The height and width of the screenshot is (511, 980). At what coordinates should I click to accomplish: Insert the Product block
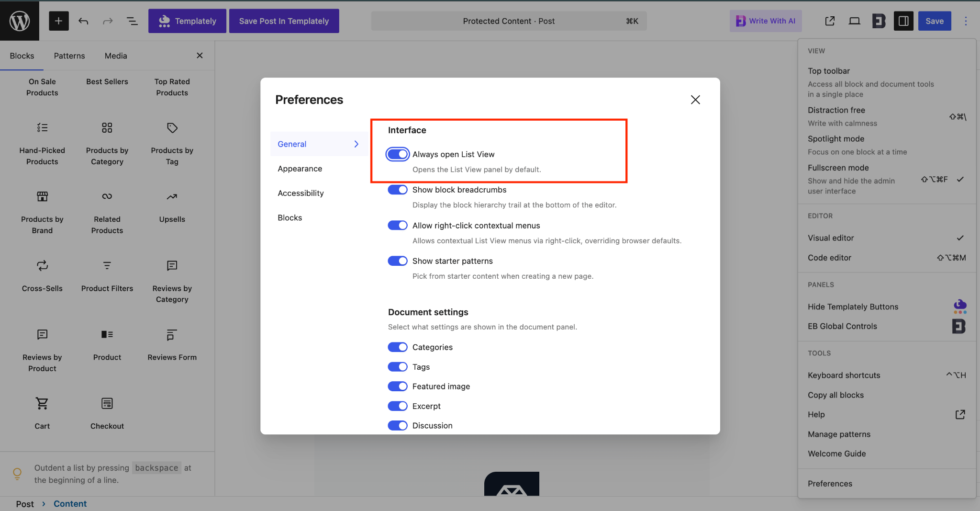coord(107,345)
